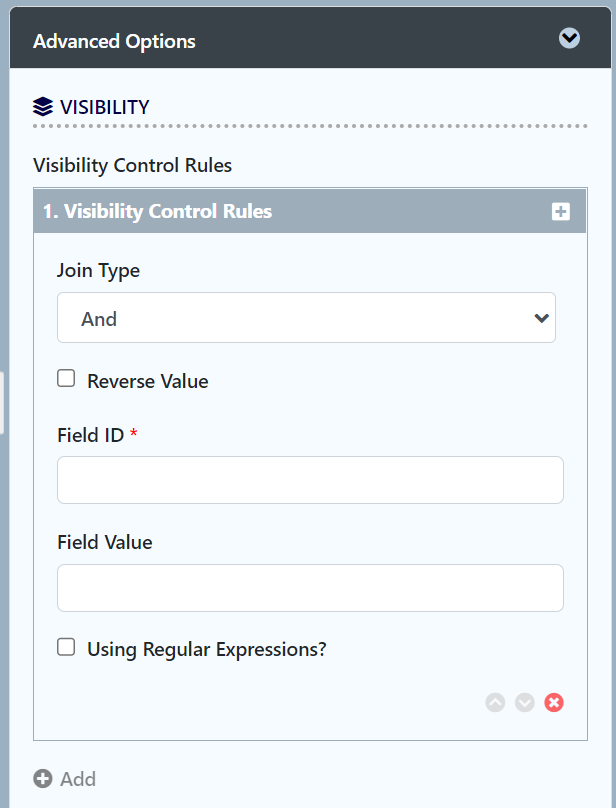Select the VISIBILITY section heading

pyautogui.click(x=104, y=107)
